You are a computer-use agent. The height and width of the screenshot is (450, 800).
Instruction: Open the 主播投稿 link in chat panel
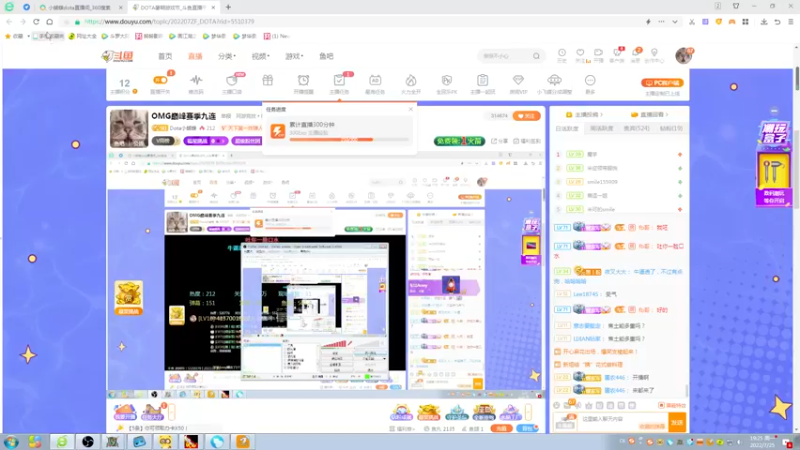pyautogui.click(x=585, y=115)
